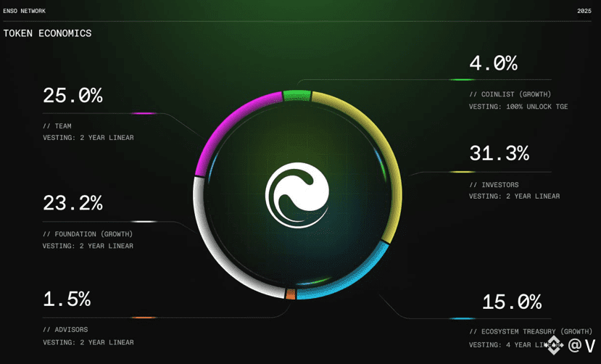Click the Enso logo in the donut center
This screenshot has height=364, width=601.
(297, 195)
